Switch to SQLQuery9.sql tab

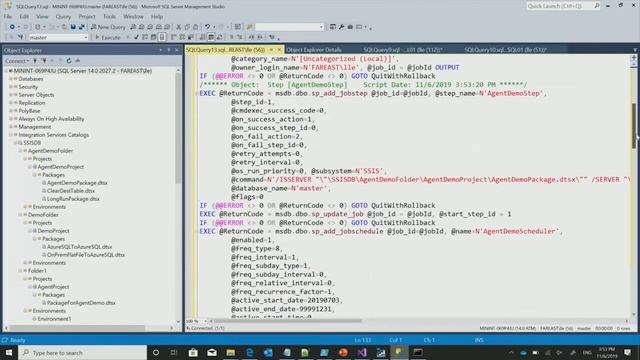coord(403,50)
